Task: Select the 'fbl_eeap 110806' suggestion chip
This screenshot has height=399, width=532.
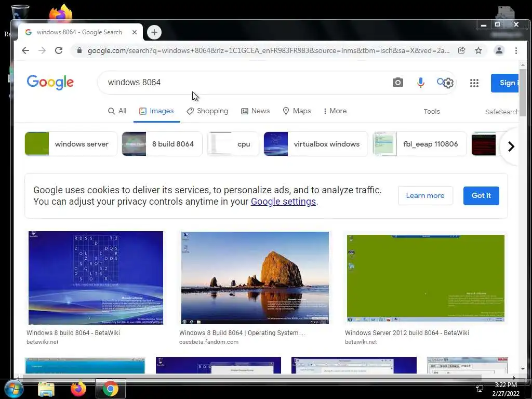Action: (x=420, y=144)
